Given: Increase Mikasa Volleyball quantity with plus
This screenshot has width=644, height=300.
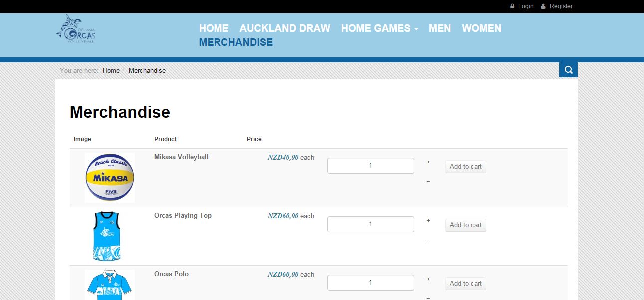Looking at the screenshot, I should 429,162.
